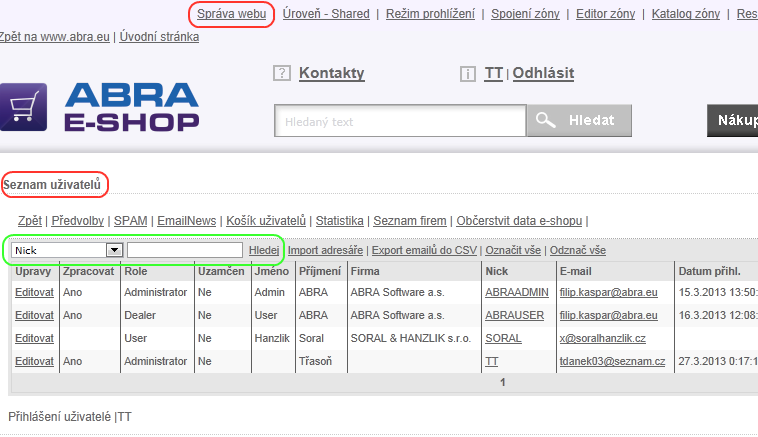The width and height of the screenshot is (758, 437).
Task: Click the Nákup button
Action: pos(732,120)
